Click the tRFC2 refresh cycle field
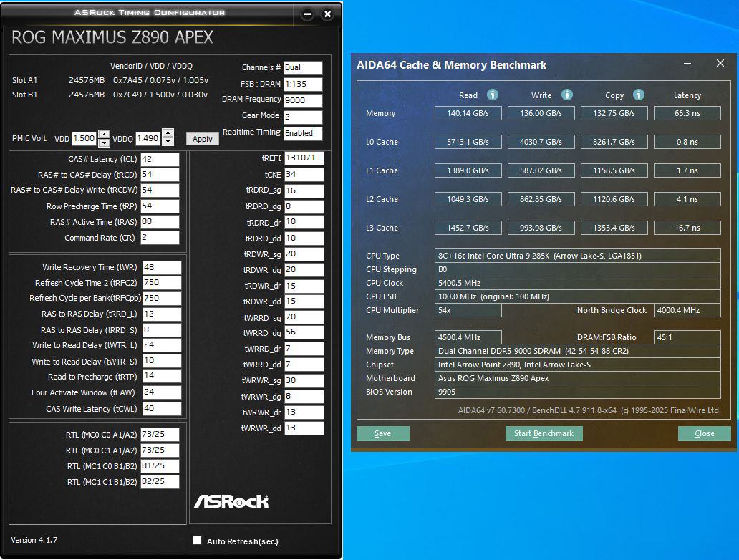The image size is (739, 560). pyautogui.click(x=162, y=283)
